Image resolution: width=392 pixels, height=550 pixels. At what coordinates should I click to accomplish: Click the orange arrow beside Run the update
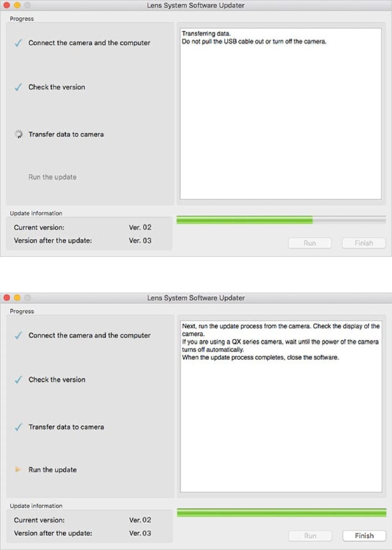pos(18,470)
